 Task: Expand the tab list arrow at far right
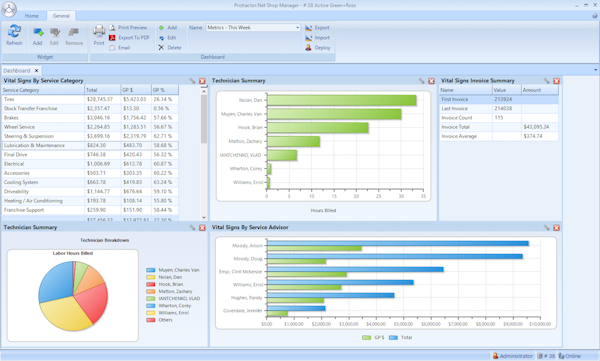pyautogui.click(x=595, y=70)
